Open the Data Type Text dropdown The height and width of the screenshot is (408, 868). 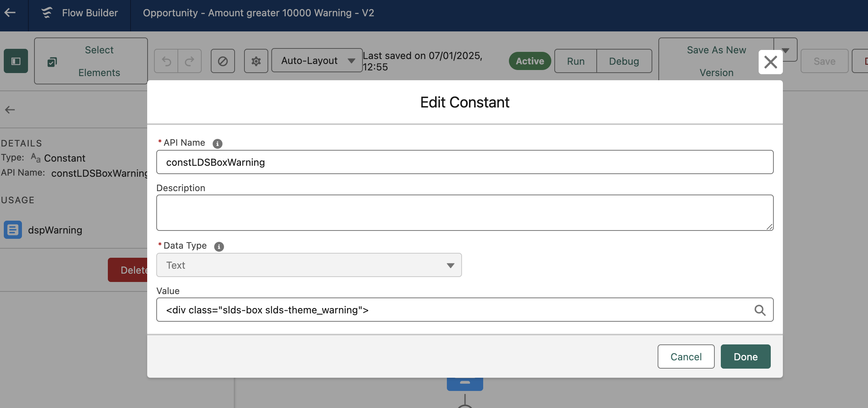pyautogui.click(x=309, y=265)
